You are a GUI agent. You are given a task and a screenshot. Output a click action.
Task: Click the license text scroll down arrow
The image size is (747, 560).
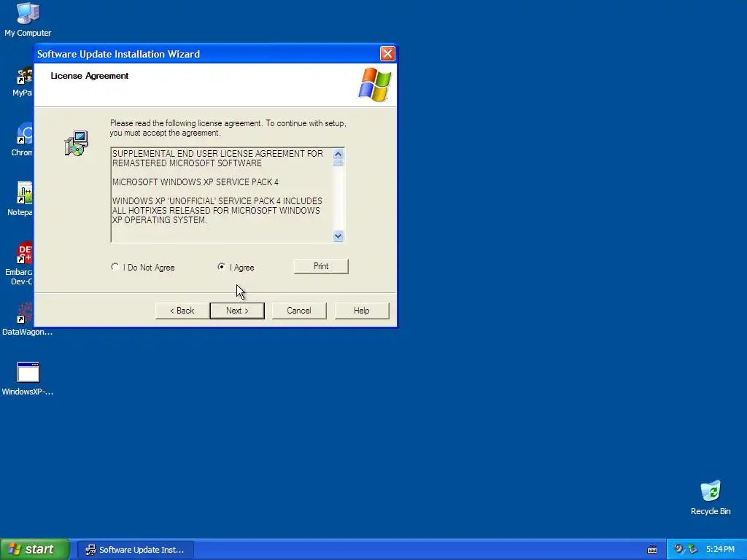click(338, 236)
